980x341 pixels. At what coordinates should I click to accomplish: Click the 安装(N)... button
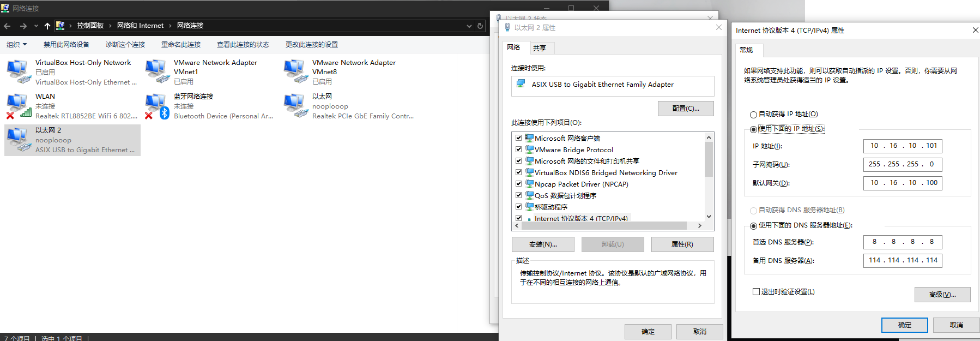click(x=543, y=244)
